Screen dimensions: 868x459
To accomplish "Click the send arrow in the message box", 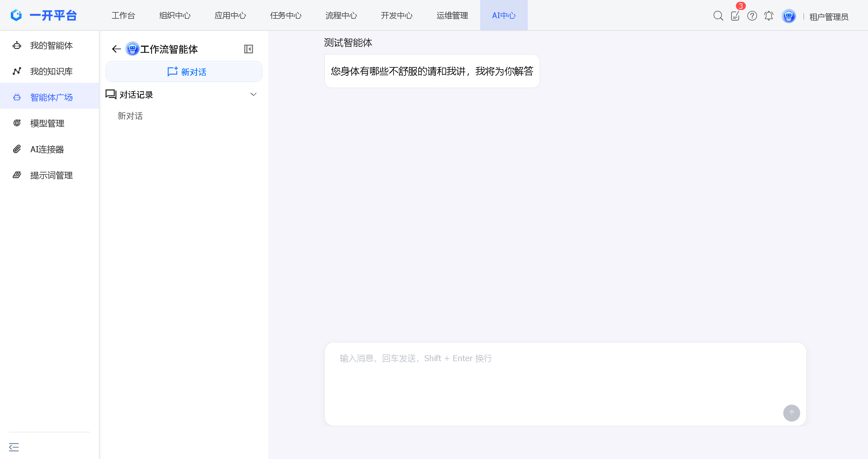I will tap(792, 413).
